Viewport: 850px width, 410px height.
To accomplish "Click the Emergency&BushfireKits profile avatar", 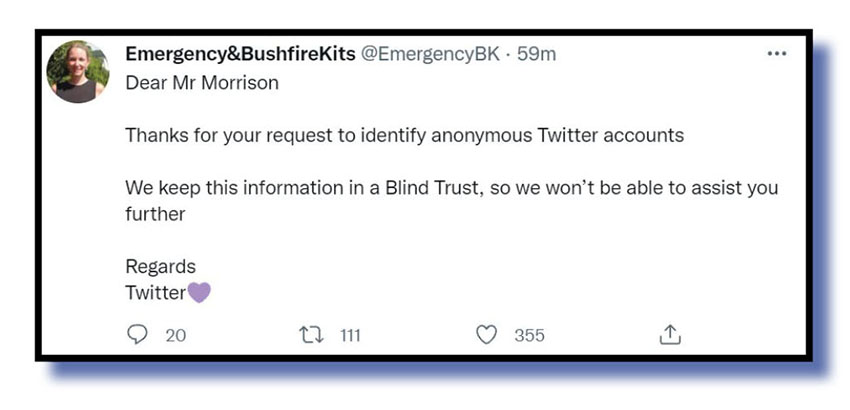I will (x=78, y=72).
